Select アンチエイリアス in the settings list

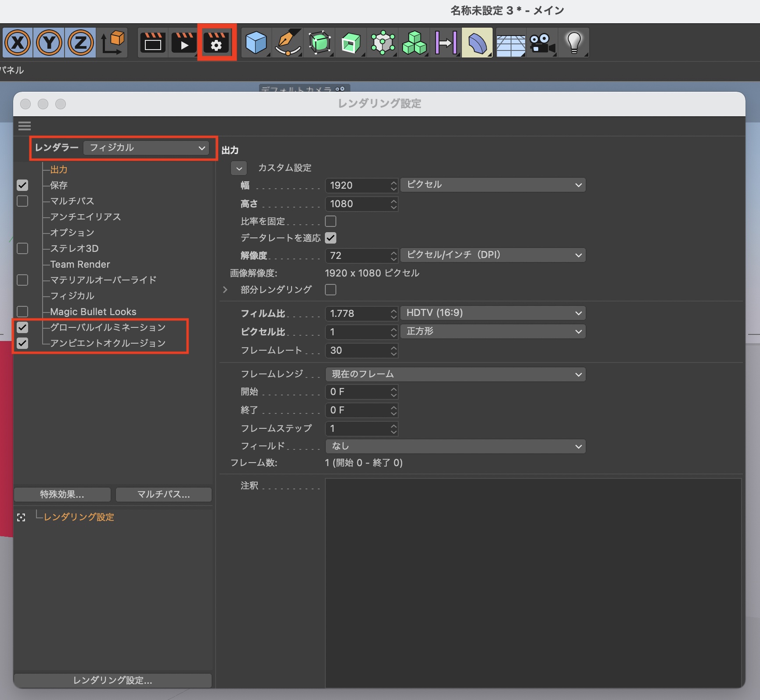click(x=85, y=217)
